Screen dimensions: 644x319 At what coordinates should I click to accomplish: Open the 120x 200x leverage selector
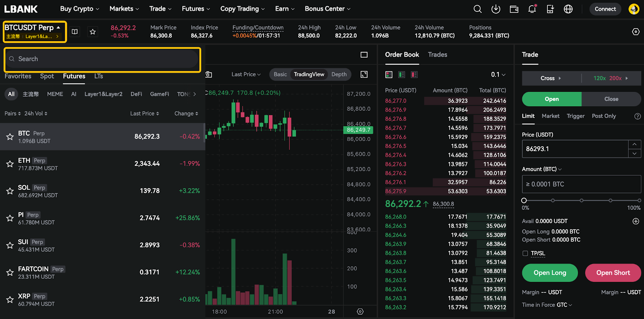[611, 78]
